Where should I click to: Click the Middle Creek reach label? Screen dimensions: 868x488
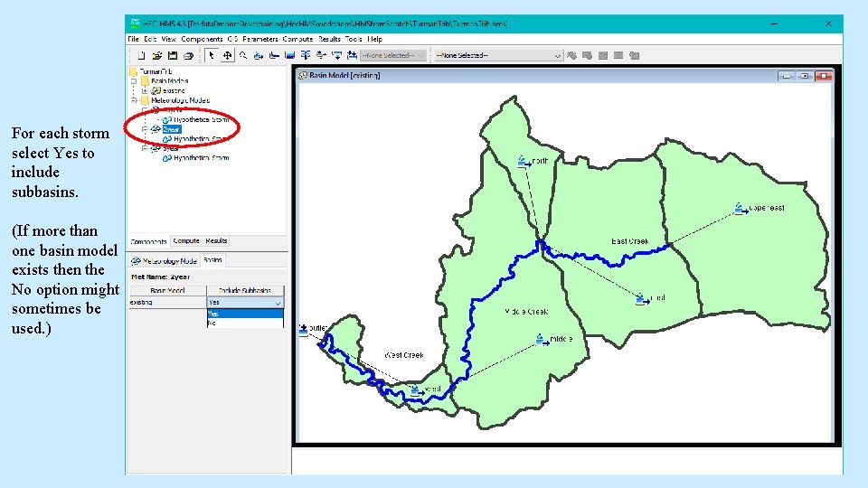[526, 312]
